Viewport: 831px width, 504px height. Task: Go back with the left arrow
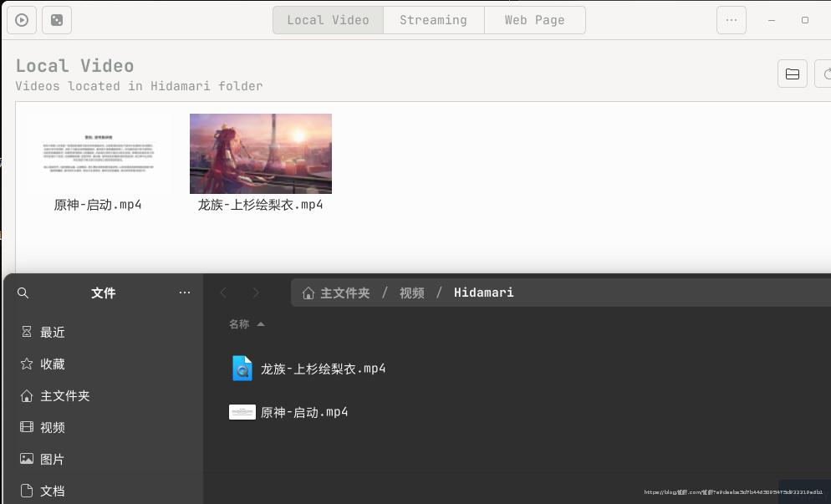coord(223,293)
